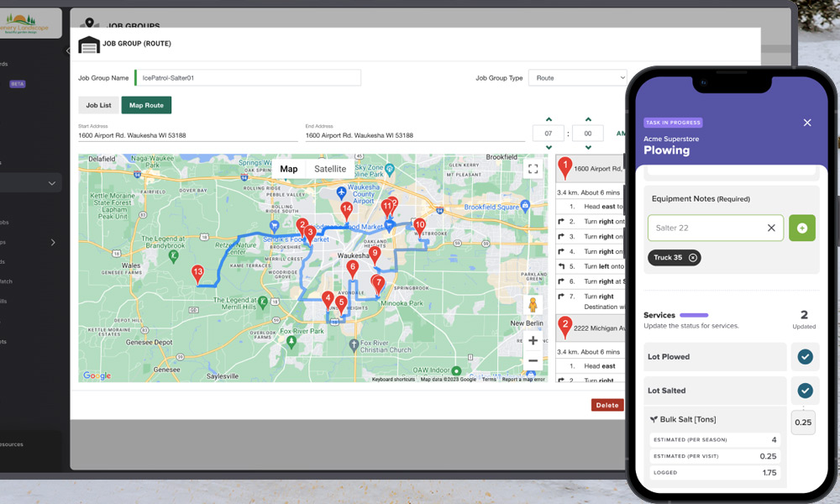The image size is (840, 504).
Task: Click the green add equipment plus button
Action: click(x=801, y=228)
